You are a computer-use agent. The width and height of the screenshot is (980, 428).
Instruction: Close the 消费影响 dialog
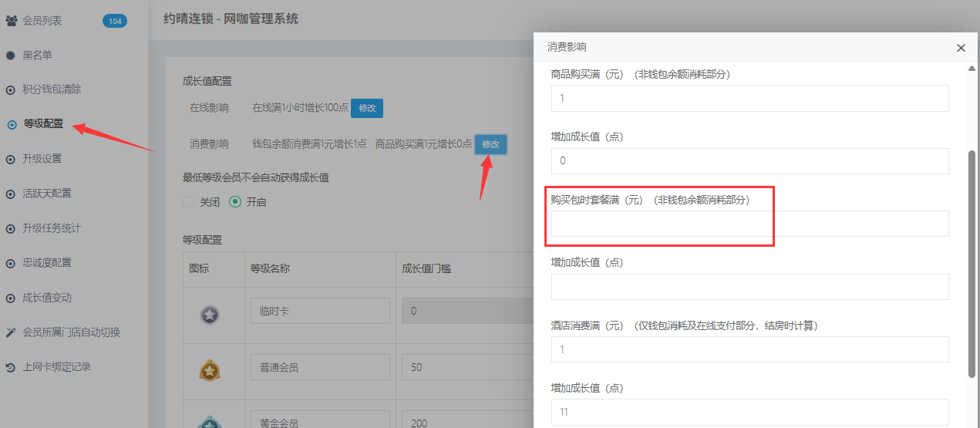point(961,48)
